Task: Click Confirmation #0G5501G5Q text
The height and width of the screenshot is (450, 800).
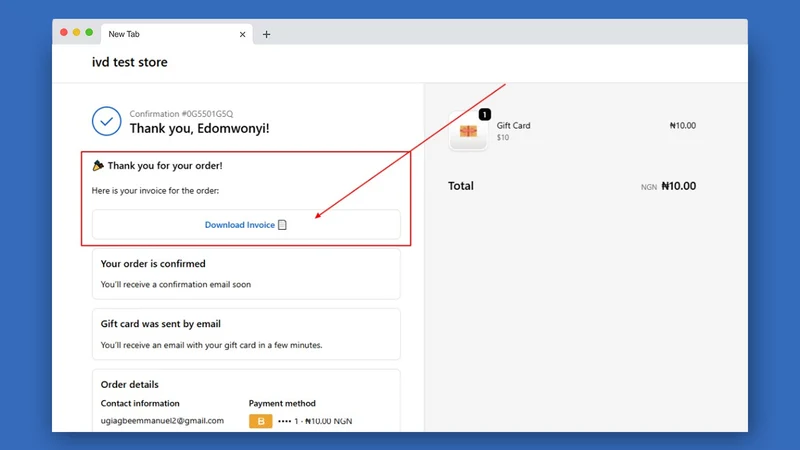Action: point(181,114)
